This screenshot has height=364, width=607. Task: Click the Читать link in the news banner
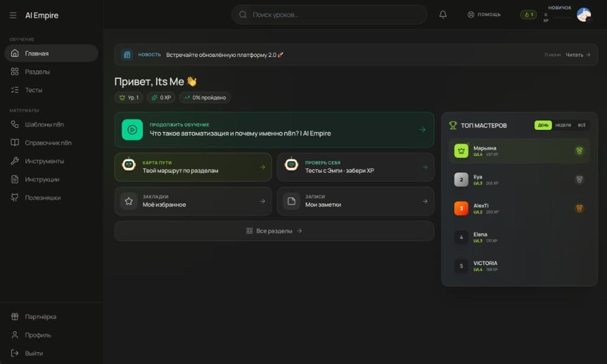point(578,55)
